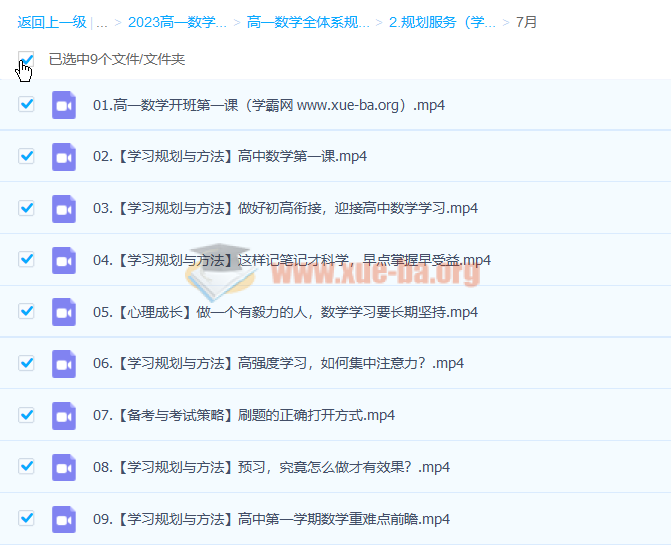
Task: Click video icon for file 01 高一数学开班第一课
Action: (x=64, y=104)
